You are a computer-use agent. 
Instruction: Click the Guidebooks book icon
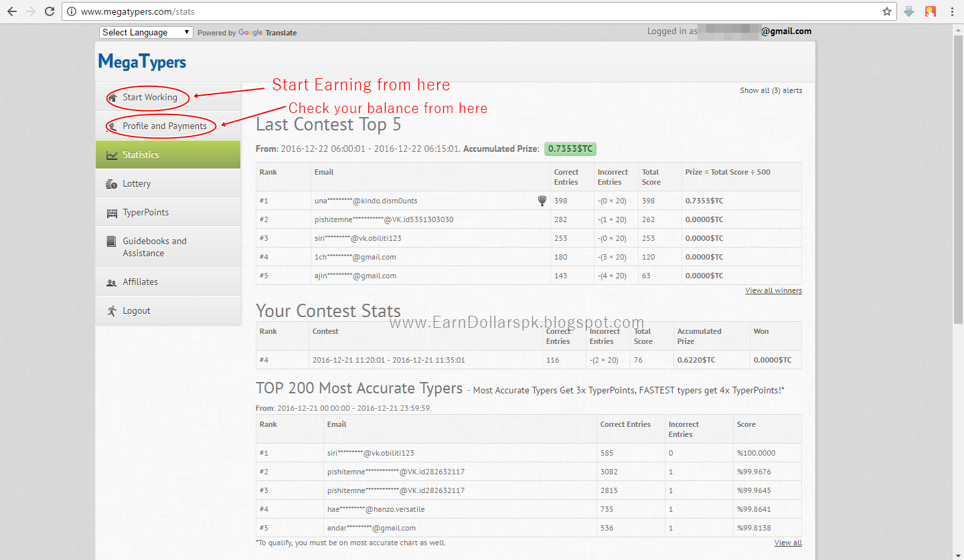(x=112, y=242)
